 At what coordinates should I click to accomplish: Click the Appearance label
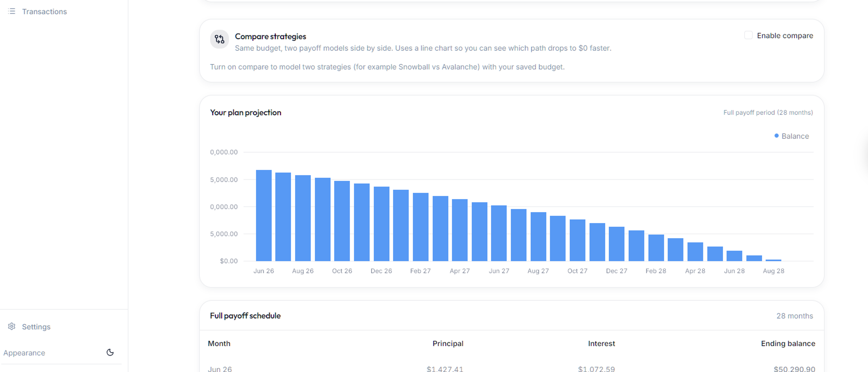(x=24, y=353)
